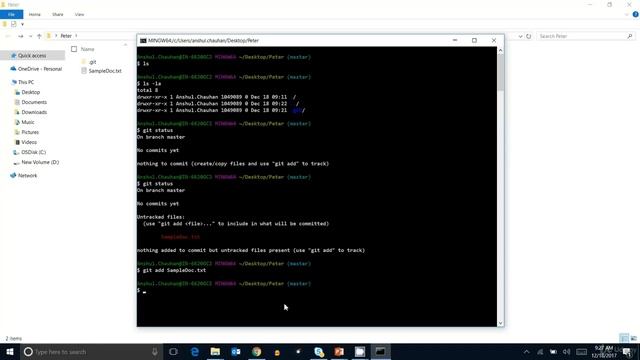Select the SampleDoc.txt file
This screenshot has width=640, height=360.
(105, 71)
